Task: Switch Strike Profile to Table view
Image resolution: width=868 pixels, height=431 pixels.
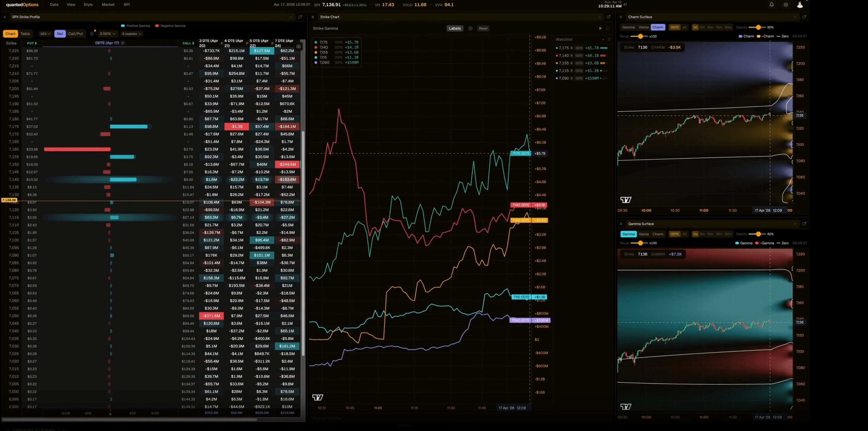Action: pyautogui.click(x=25, y=34)
